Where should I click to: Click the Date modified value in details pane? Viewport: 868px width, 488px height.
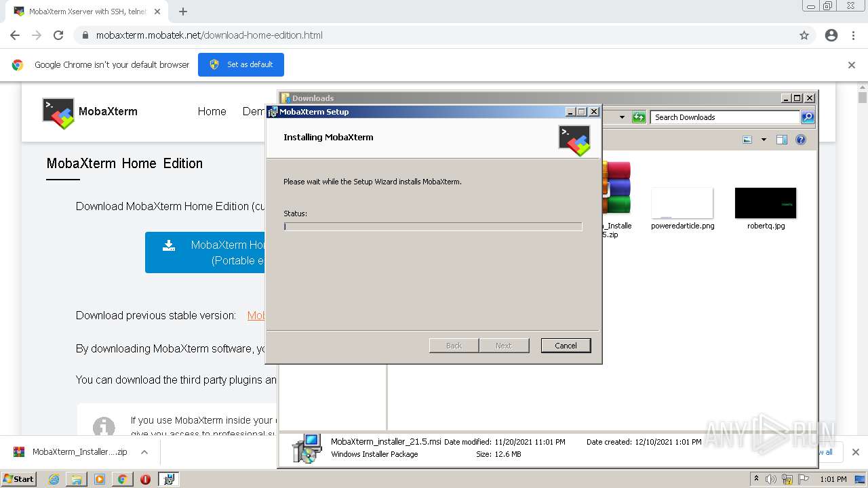(x=530, y=442)
